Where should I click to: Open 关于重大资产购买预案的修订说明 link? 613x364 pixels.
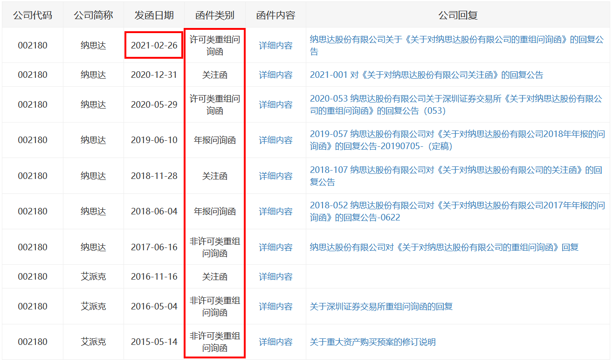click(372, 342)
